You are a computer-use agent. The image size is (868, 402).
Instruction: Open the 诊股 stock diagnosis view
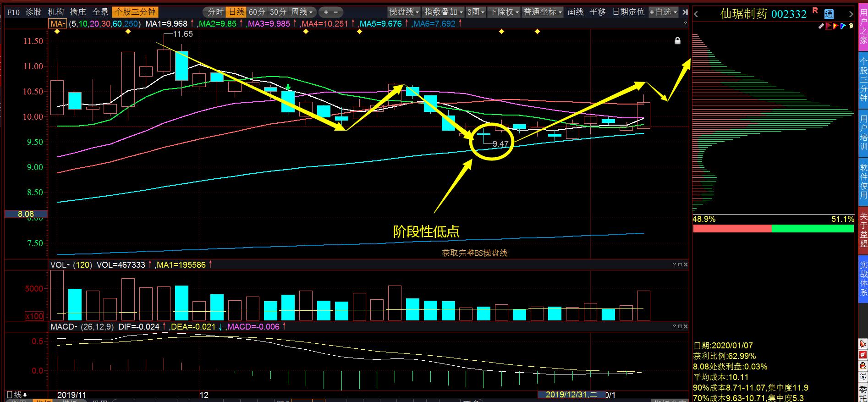[33, 12]
